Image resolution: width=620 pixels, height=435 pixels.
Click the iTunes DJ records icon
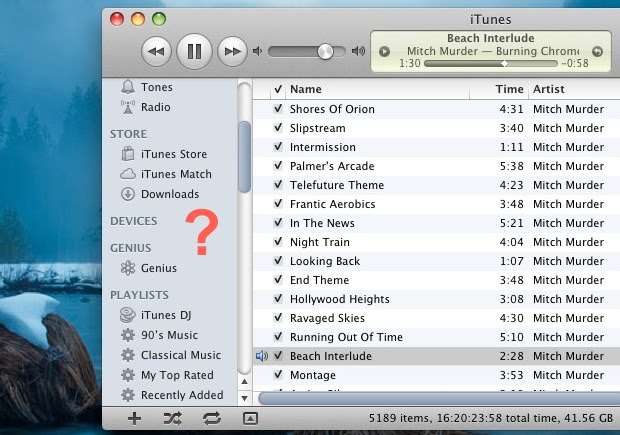tap(128, 315)
